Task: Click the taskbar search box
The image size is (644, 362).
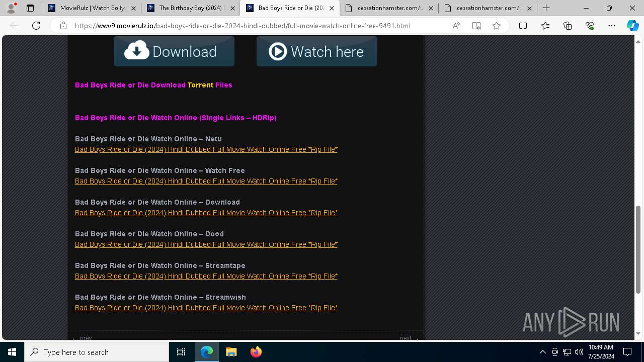Action: [97, 352]
